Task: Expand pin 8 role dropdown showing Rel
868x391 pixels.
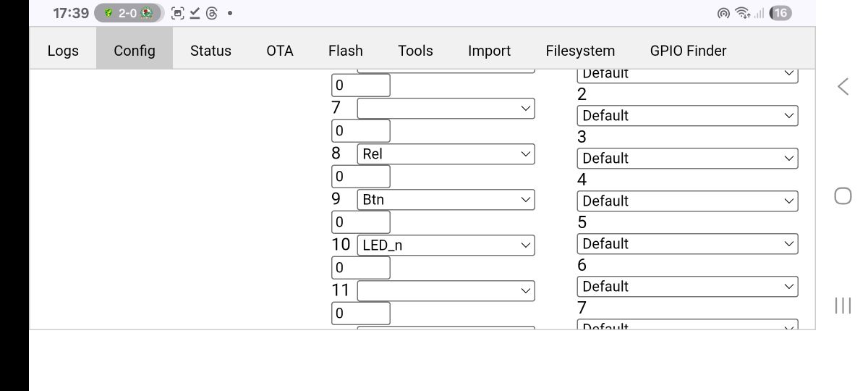Action: click(x=446, y=154)
